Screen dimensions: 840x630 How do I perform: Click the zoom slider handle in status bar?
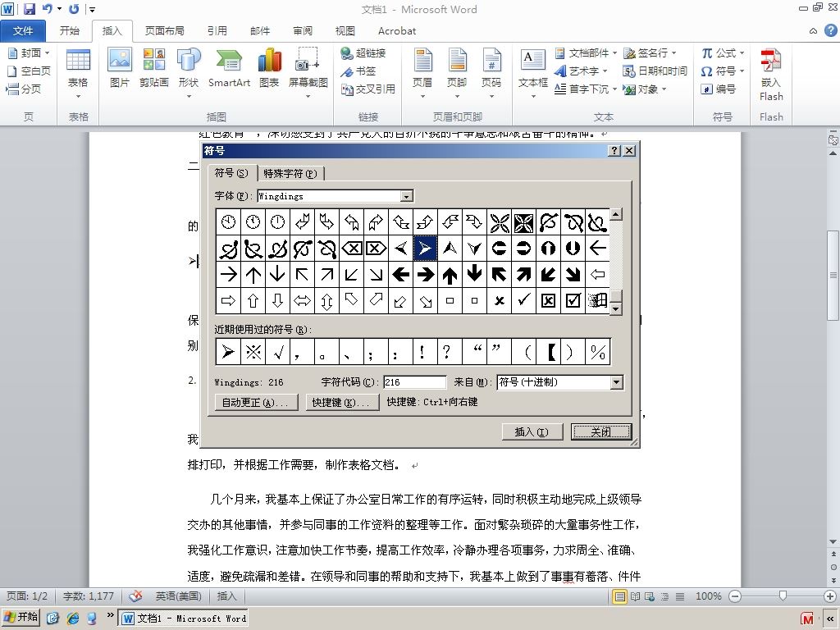(x=783, y=596)
